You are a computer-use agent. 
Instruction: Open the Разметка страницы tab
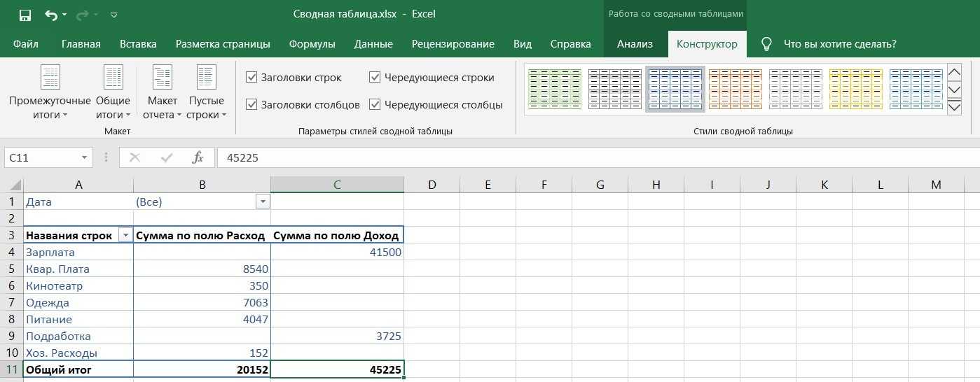pos(223,43)
